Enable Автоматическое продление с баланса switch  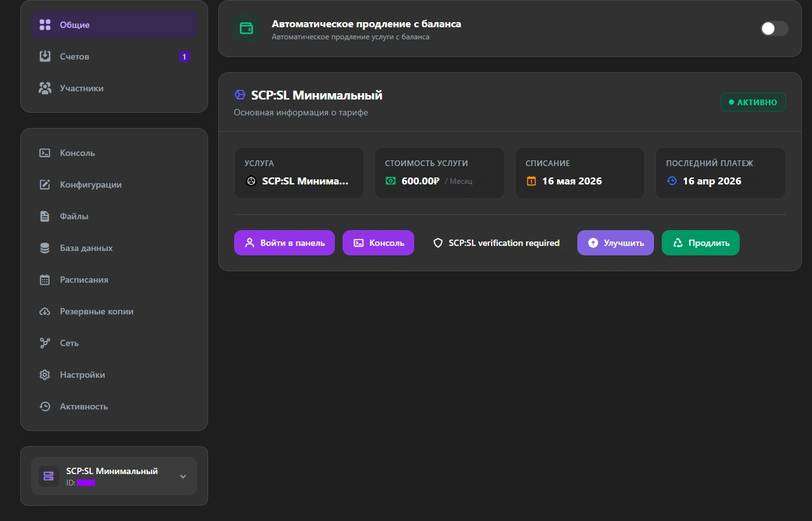click(x=775, y=29)
